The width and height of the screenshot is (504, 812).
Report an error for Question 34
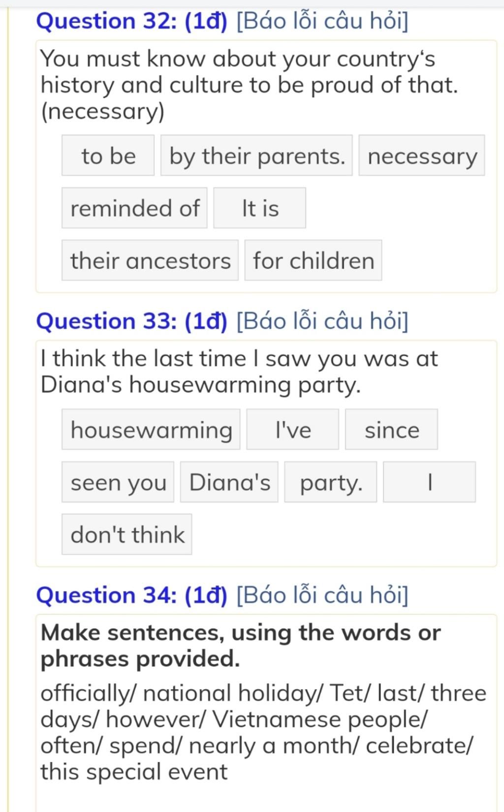[x=322, y=595]
